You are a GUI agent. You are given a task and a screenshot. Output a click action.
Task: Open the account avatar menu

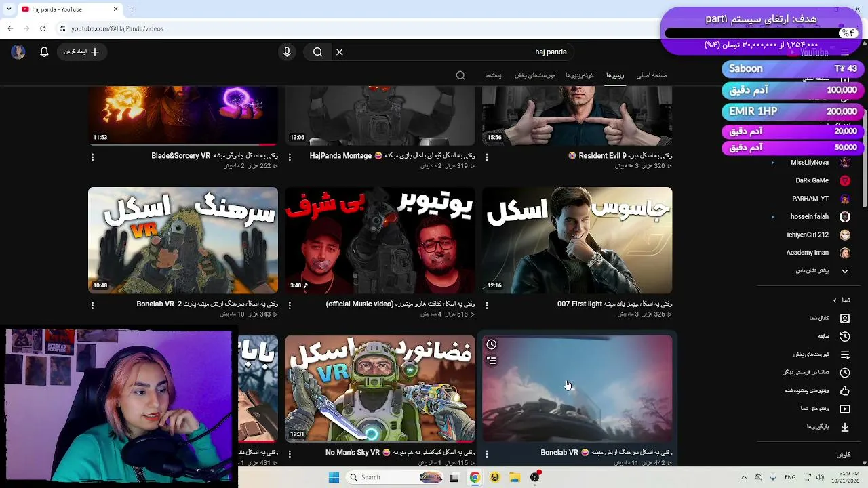pos(18,52)
